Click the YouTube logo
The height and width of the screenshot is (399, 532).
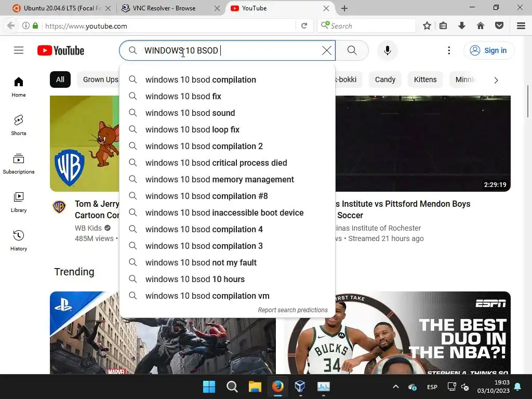click(61, 50)
